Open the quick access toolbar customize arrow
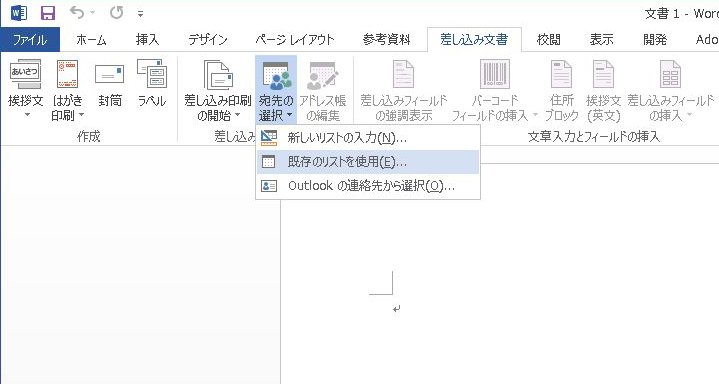 140,14
